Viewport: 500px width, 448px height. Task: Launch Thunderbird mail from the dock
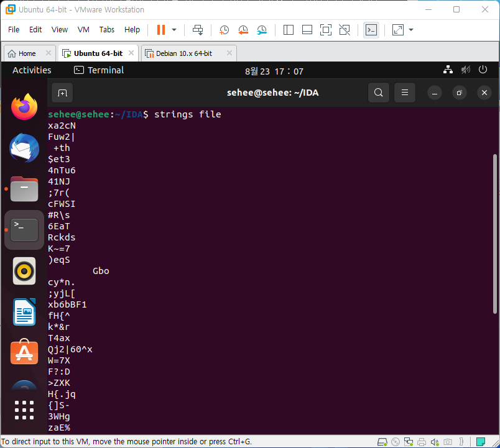(24, 148)
